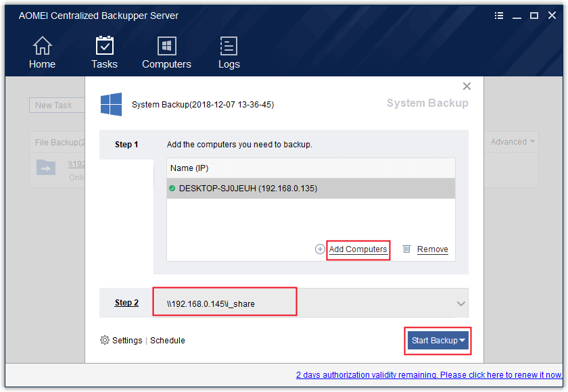Screen dimensions: 568x392
Task: Close the AOMEI Backupper Server window
Action: (552, 16)
